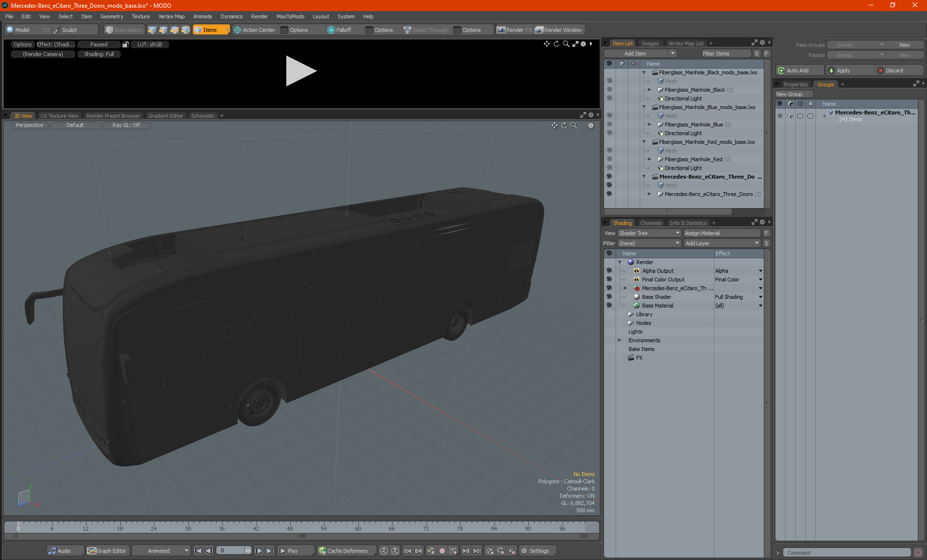Click the 3D viewport zoom magnifier icon
This screenshot has height=560, width=927.
(x=574, y=126)
